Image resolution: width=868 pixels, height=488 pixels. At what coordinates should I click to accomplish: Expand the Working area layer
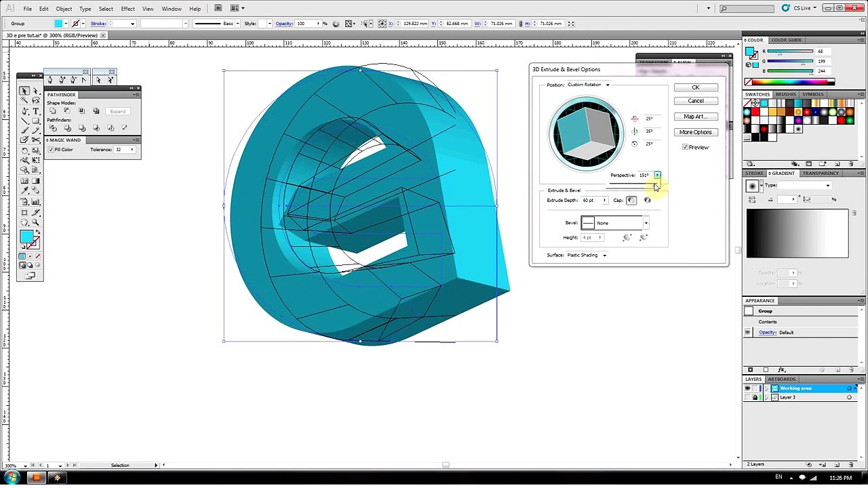pyautogui.click(x=767, y=388)
